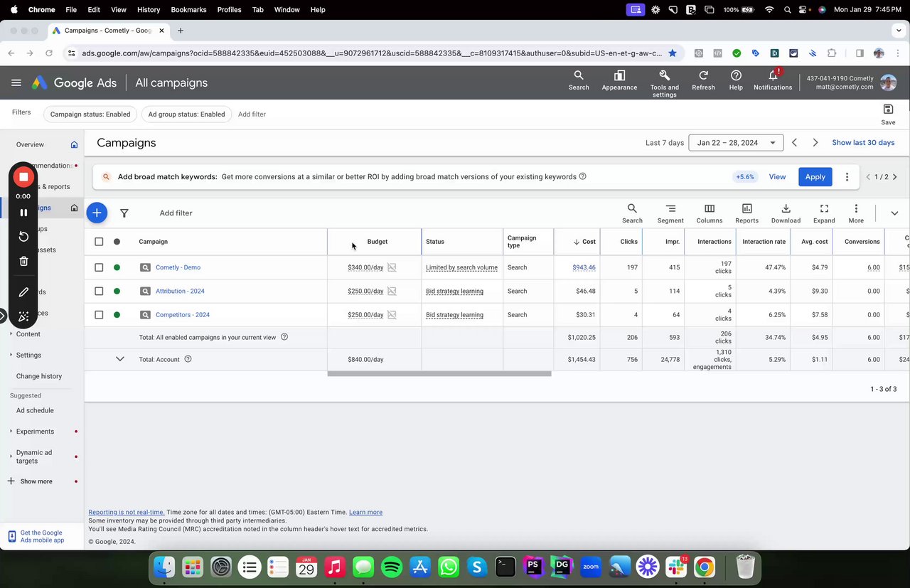910x588 pixels.
Task: Open the Attribution - 2024 campaign
Action: pyautogui.click(x=180, y=291)
